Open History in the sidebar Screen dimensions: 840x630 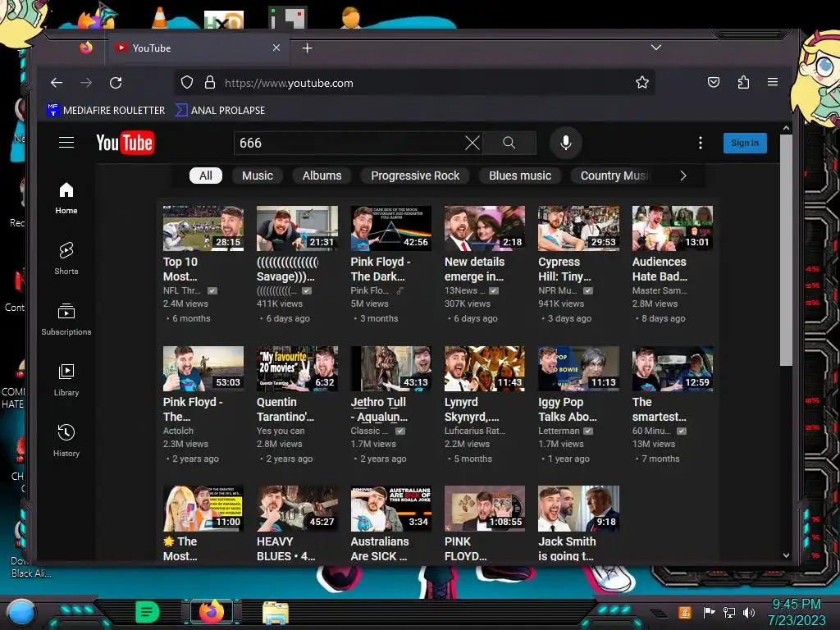[66, 441]
